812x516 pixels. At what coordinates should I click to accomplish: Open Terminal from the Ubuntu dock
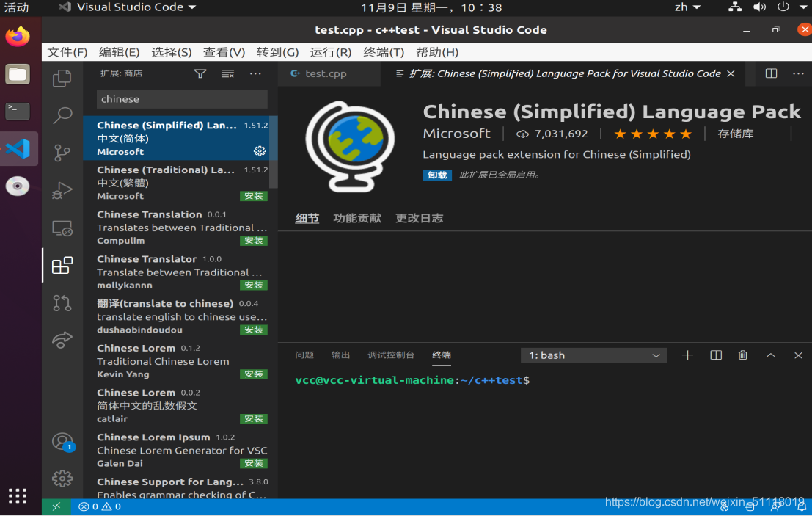(18, 111)
